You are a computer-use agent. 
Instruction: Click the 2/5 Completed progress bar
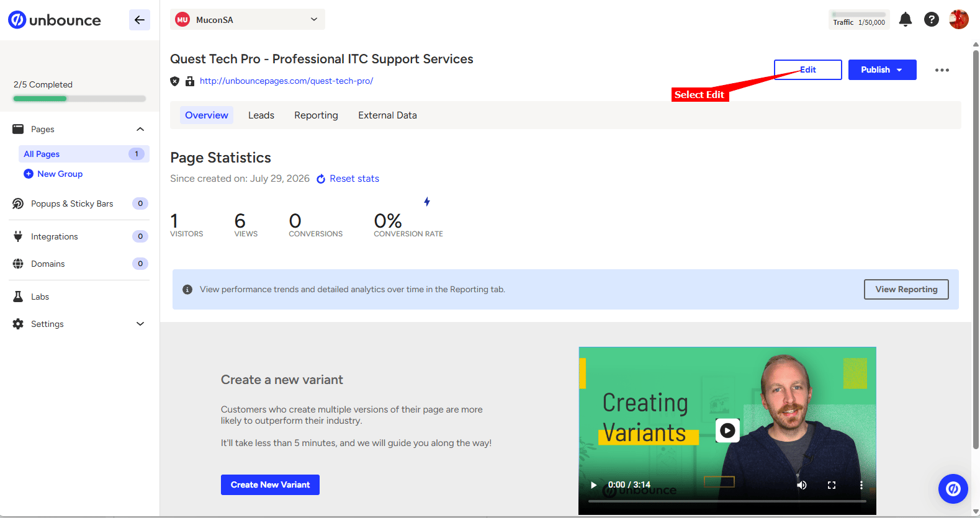click(79, 99)
